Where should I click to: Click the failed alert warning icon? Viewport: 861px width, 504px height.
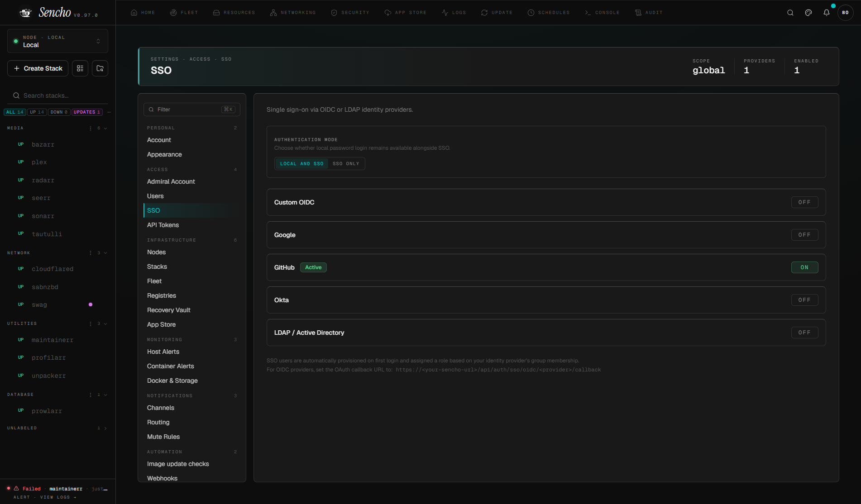(16, 489)
